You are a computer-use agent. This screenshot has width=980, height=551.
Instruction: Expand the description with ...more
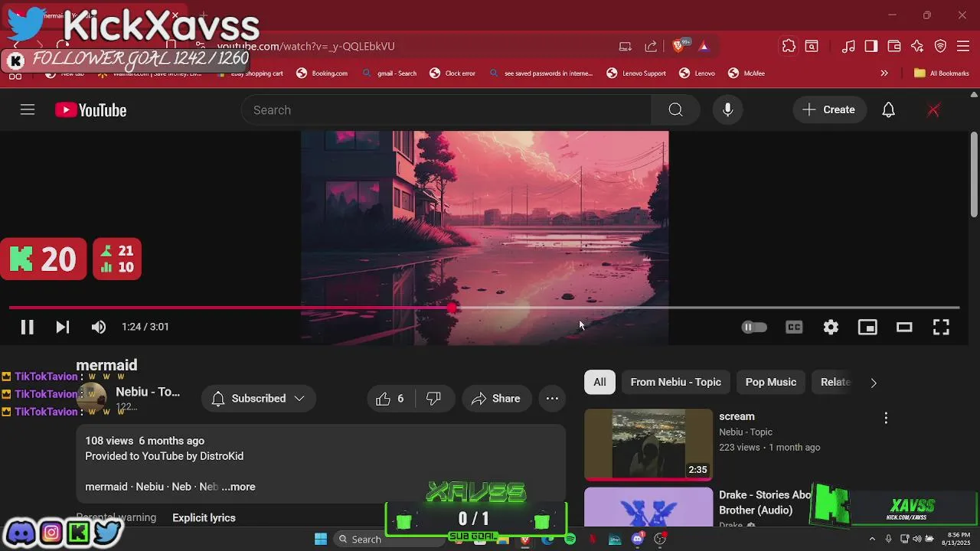[238, 487]
